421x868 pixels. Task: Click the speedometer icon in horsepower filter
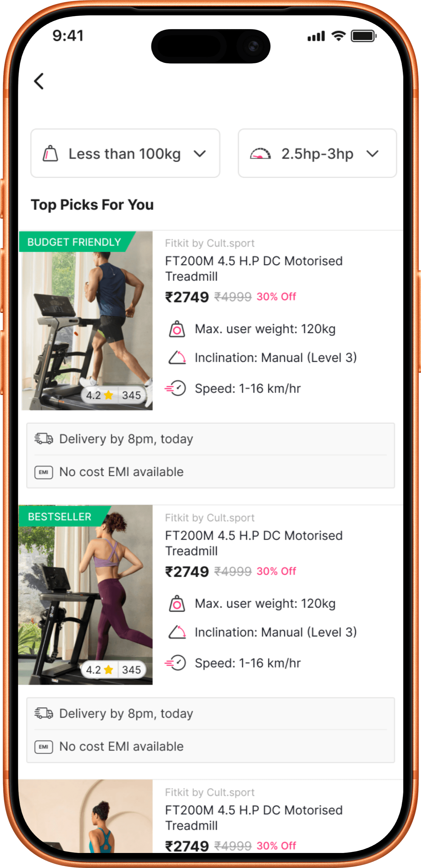click(260, 154)
